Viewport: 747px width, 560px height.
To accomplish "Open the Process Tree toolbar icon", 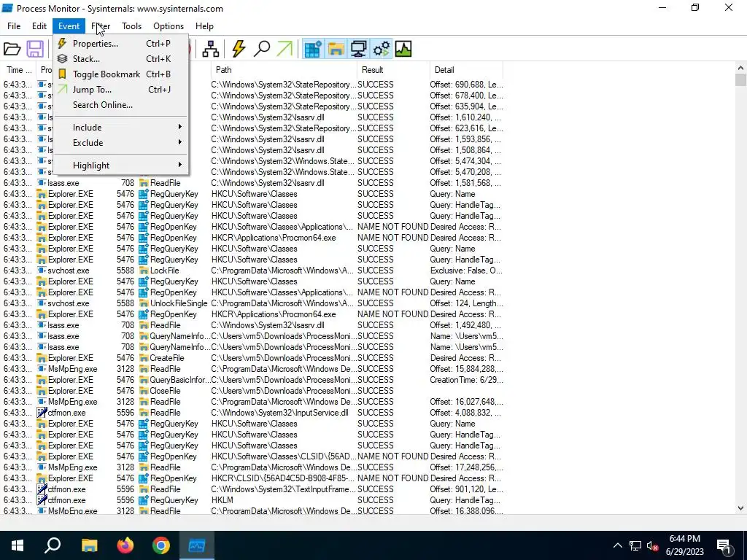I will point(210,49).
